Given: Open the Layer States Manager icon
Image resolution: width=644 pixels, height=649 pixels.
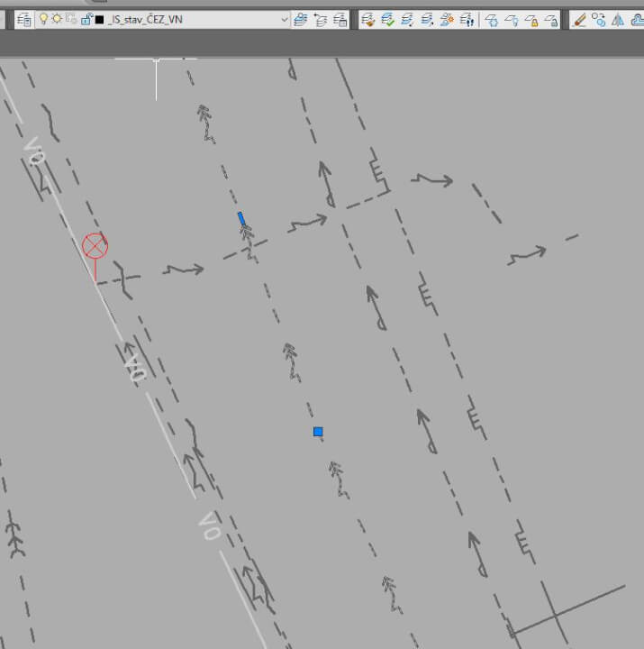Looking at the screenshot, I should coord(340,19).
